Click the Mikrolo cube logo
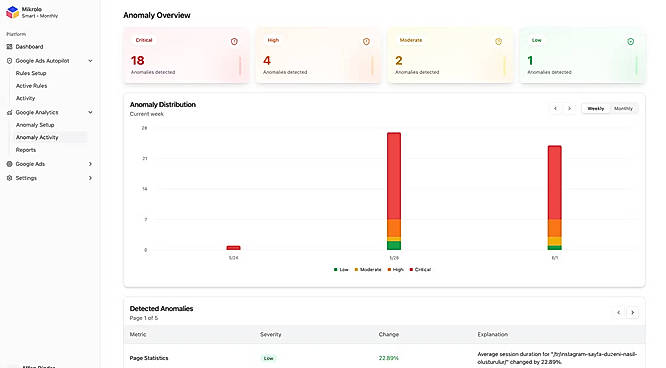Screen dimensions: 666x368 (12, 12)
